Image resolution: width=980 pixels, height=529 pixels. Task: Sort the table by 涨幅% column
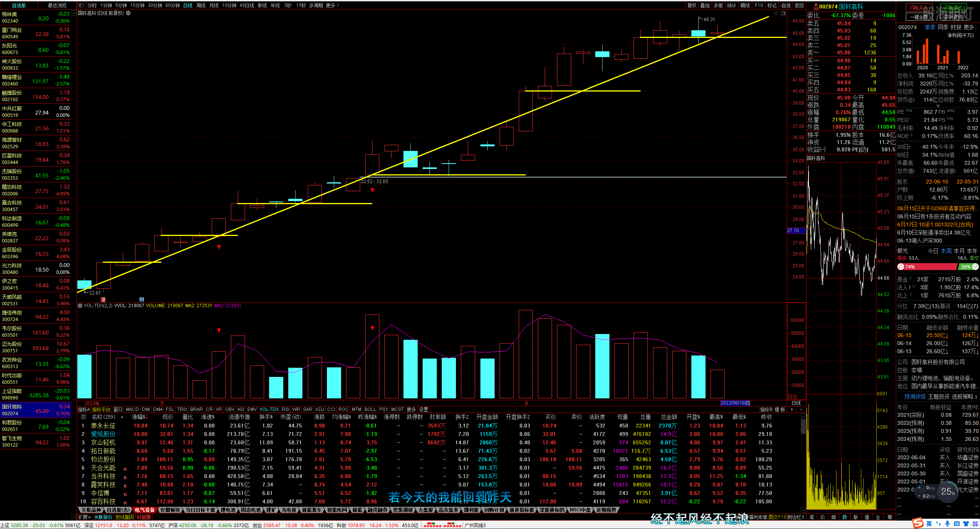pyautogui.click(x=140, y=417)
